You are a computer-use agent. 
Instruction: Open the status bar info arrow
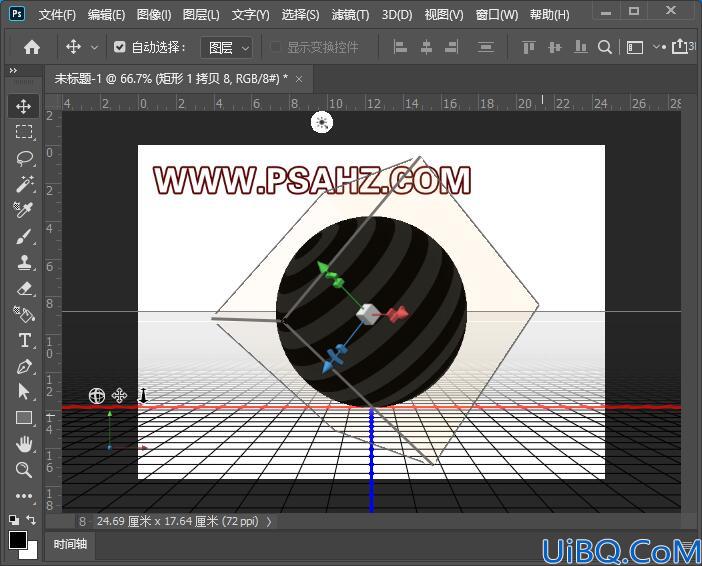[269, 521]
